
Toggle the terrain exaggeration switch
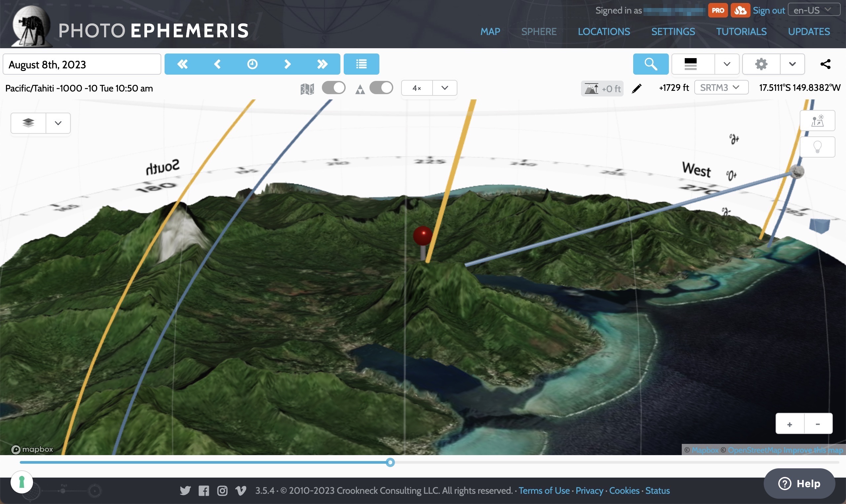coord(381,88)
